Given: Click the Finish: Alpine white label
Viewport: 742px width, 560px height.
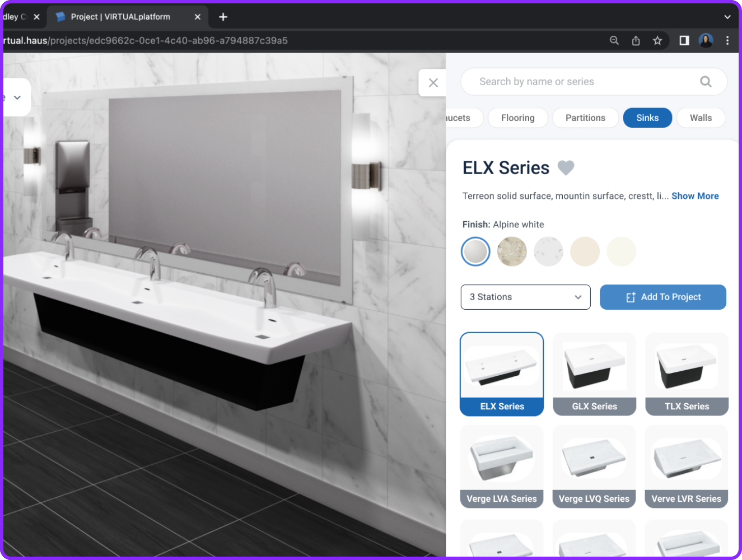Looking at the screenshot, I should click(x=503, y=225).
